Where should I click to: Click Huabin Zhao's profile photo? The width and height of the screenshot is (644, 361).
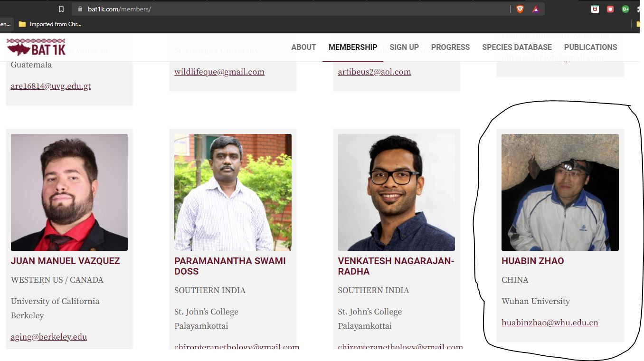(560, 192)
